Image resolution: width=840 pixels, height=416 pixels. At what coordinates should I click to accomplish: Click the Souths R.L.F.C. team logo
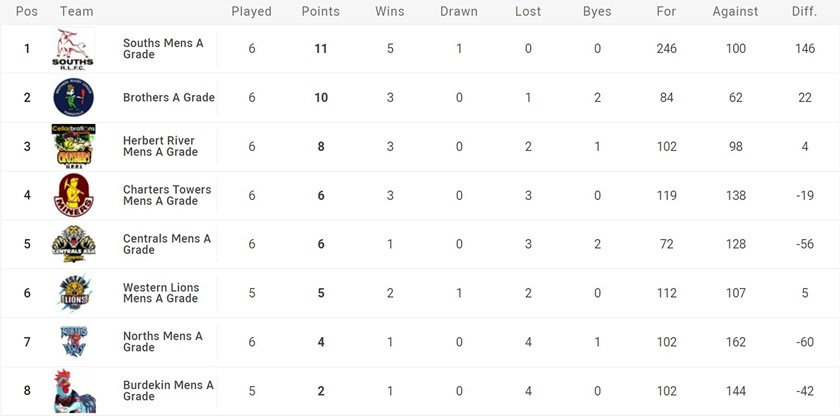coord(73,49)
